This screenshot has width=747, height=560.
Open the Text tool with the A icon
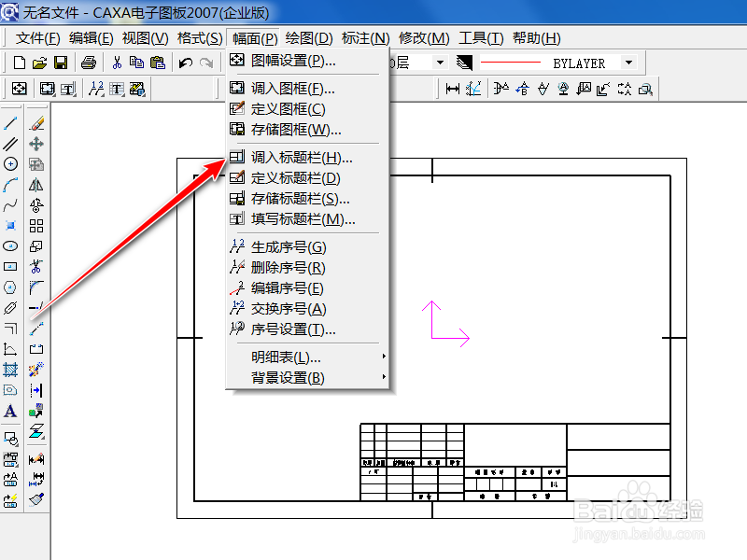click(11, 412)
